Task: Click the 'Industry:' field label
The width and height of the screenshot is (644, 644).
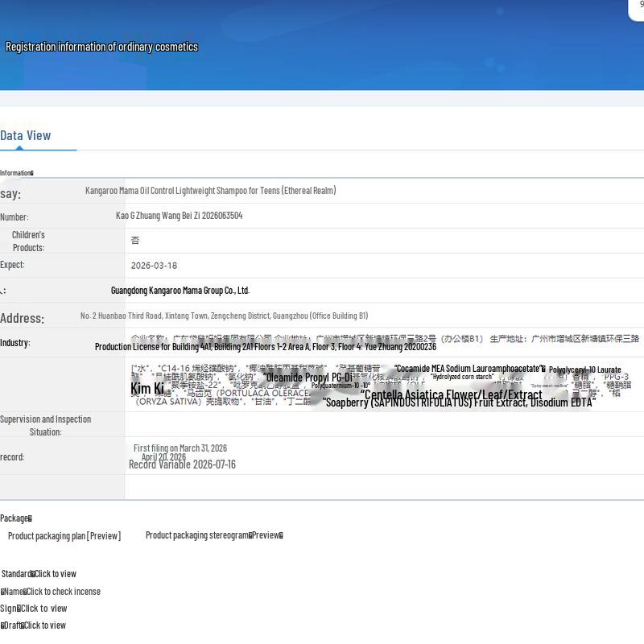Action: 15,343
